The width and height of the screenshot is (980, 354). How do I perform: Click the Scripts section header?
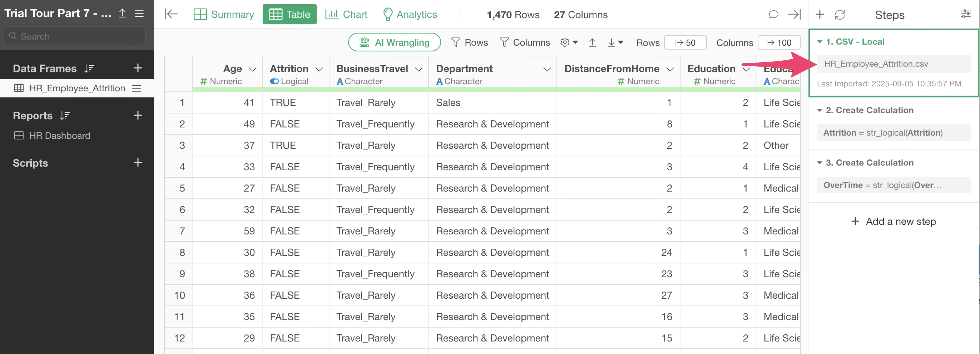30,163
